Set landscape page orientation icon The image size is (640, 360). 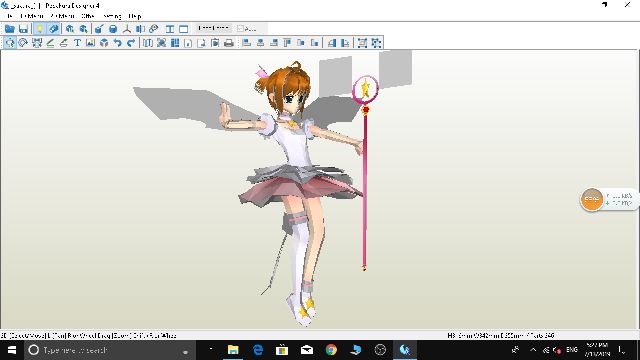coord(202,42)
